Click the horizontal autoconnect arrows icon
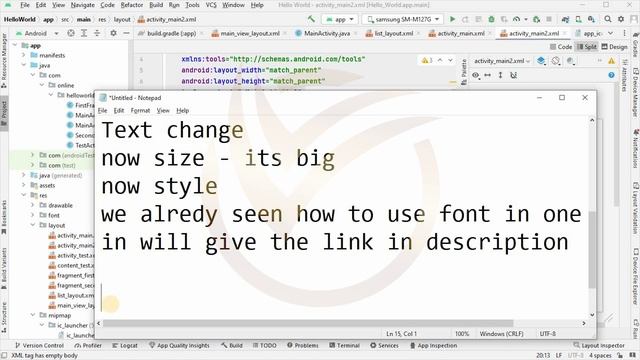 [487, 75]
